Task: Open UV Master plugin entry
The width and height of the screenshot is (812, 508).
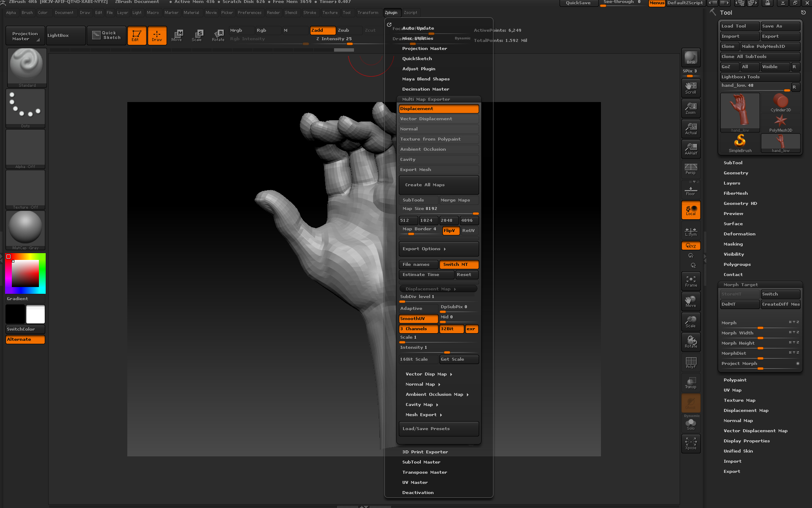Action: [415, 483]
